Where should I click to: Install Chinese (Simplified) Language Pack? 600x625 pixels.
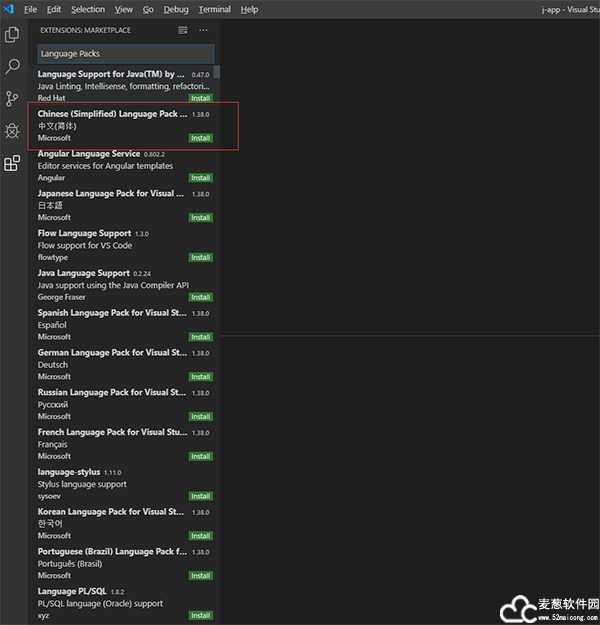[x=200, y=138]
